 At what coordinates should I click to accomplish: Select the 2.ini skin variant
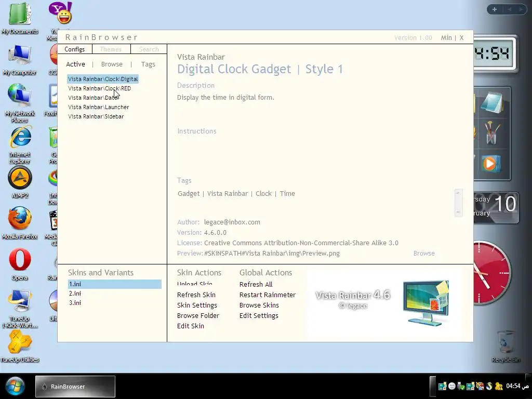coord(75,294)
